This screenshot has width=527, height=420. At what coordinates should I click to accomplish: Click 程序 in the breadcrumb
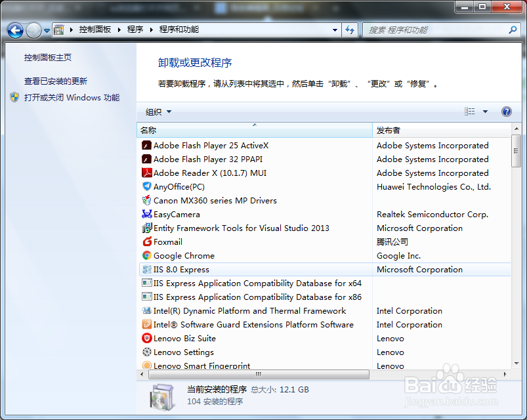point(135,30)
